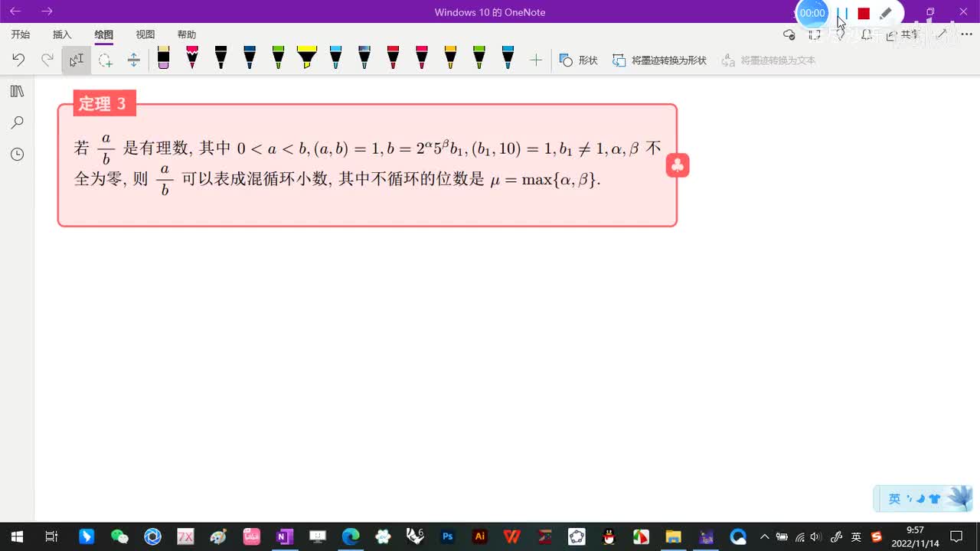980x551 pixels.
Task: Open the 视图 tab
Action: [x=145, y=34]
